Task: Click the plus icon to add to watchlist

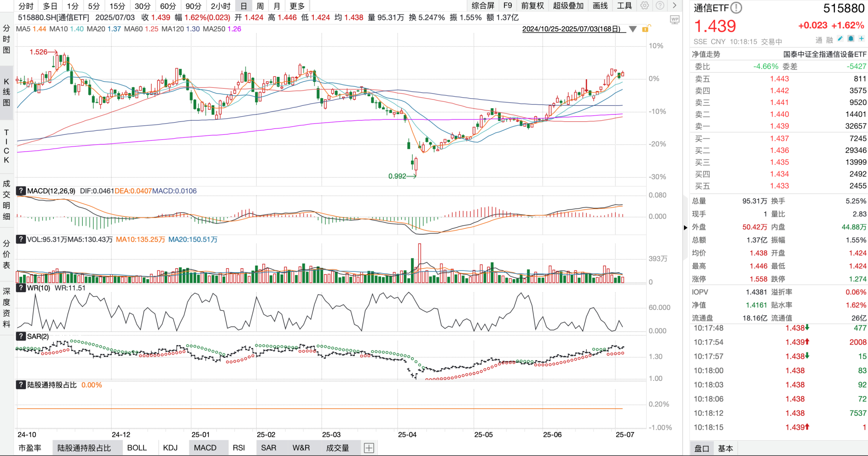Action: pyautogui.click(x=861, y=39)
